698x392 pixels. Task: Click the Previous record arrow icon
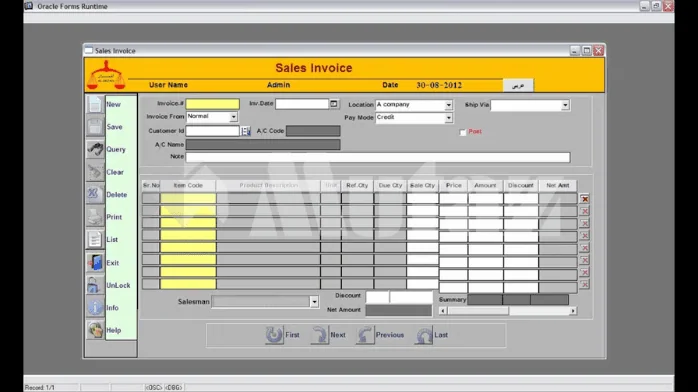(365, 335)
